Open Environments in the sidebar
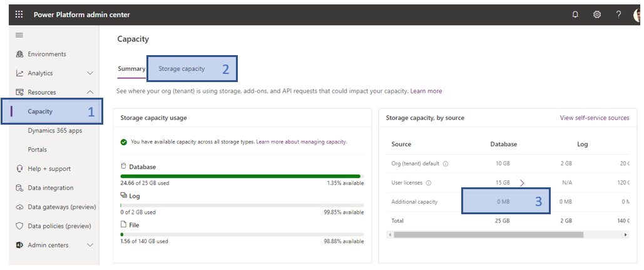644x270 pixels. (47, 54)
